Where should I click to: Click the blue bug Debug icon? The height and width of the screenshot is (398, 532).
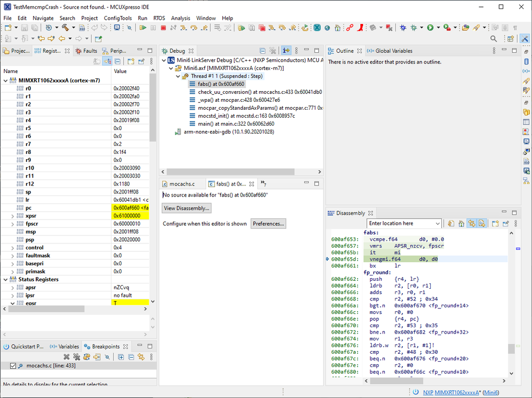403,28
